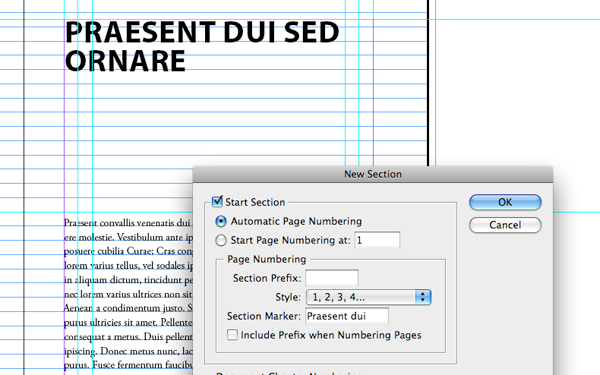Click body text line 'purus. Fusce fermentum'

point(128,365)
